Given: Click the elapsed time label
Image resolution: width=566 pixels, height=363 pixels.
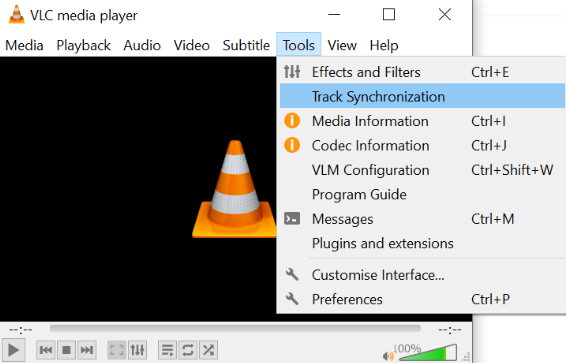Looking at the screenshot, I should point(21,329).
